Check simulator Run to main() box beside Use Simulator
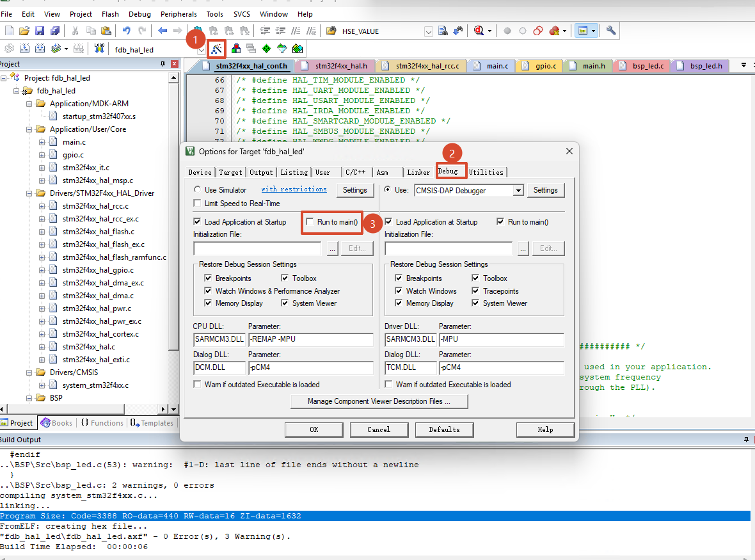 (310, 222)
